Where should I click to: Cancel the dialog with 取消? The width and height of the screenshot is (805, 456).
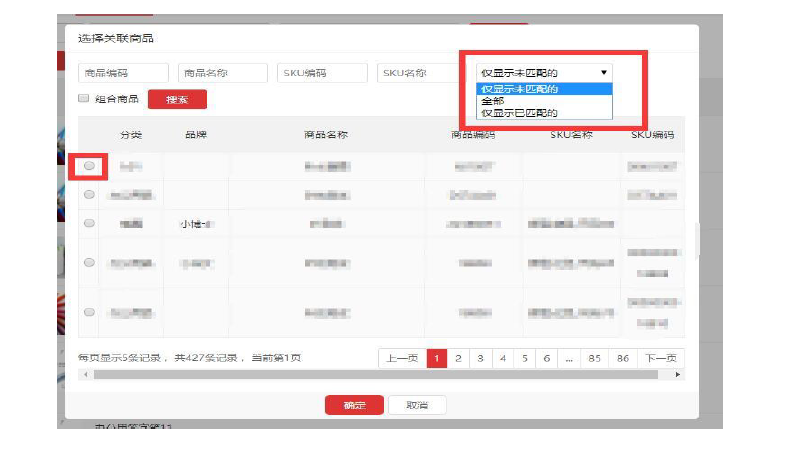(417, 405)
